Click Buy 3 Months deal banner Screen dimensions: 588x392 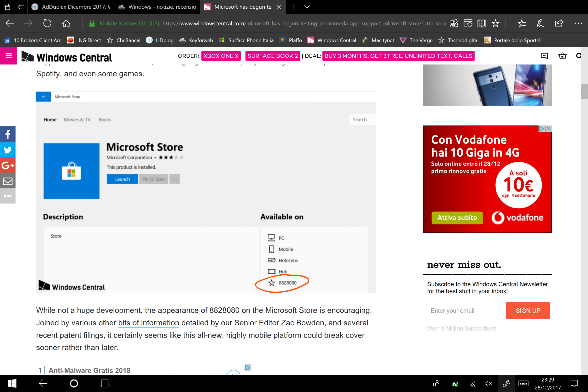pyautogui.click(x=398, y=56)
